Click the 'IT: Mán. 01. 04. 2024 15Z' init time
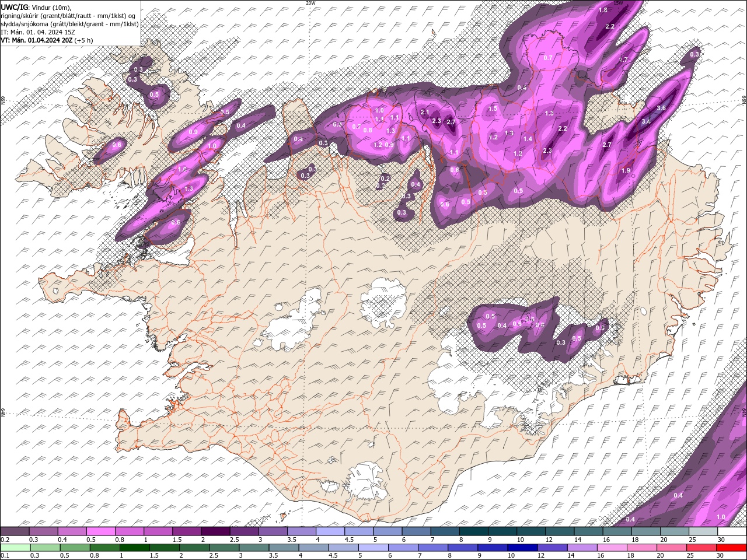This screenshot has width=747, height=560. [38, 32]
